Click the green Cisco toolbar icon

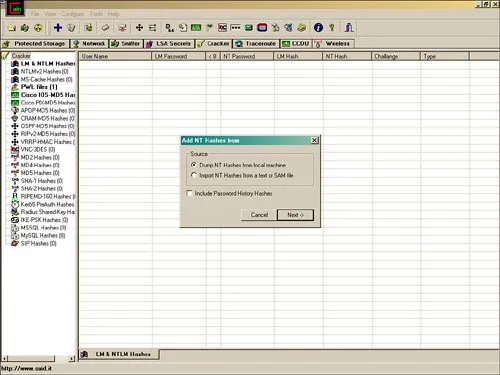[x=196, y=28]
